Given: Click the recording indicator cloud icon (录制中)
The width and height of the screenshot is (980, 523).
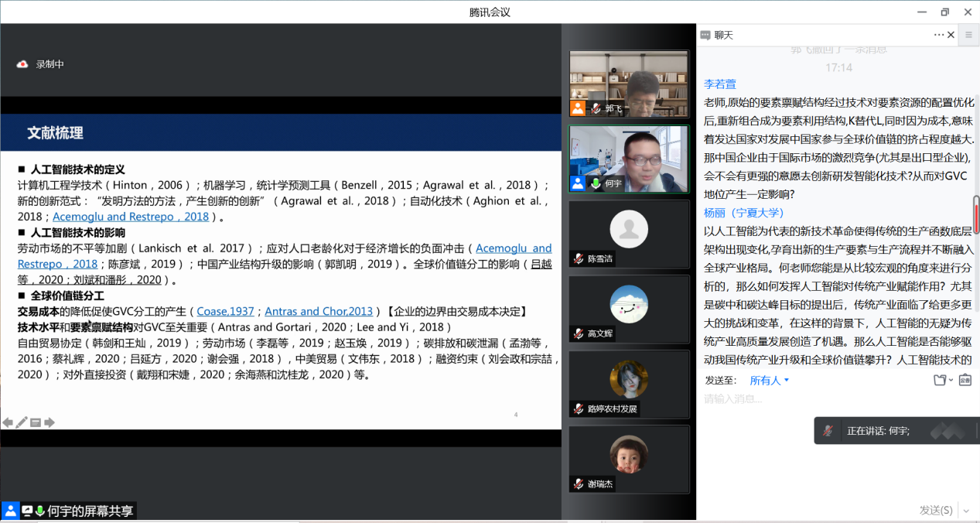Looking at the screenshot, I should point(22,64).
